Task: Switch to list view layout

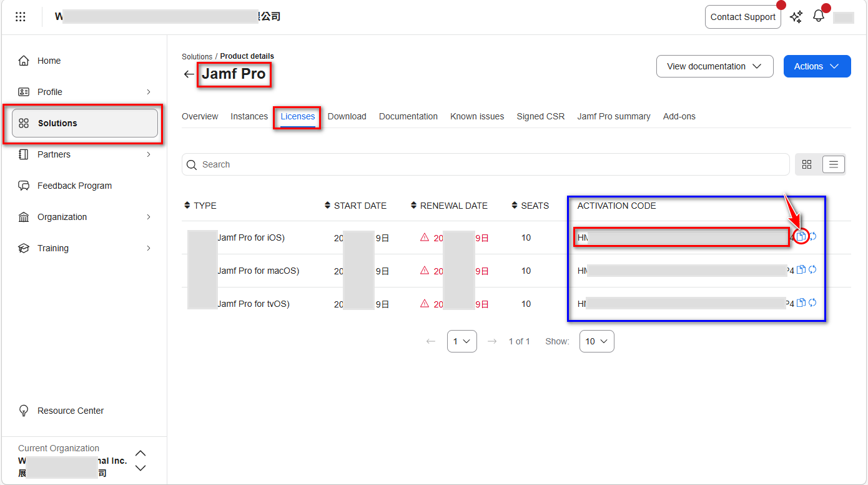Action: click(x=834, y=164)
